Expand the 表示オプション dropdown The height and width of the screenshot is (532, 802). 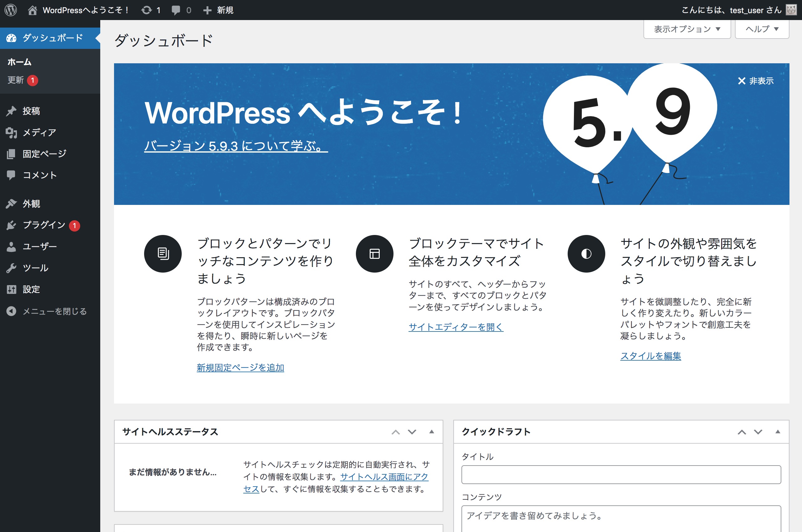tap(687, 29)
